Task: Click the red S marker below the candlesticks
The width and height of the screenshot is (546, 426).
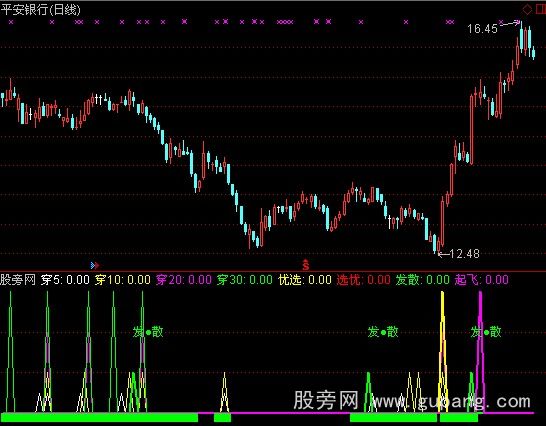Action: (x=306, y=265)
